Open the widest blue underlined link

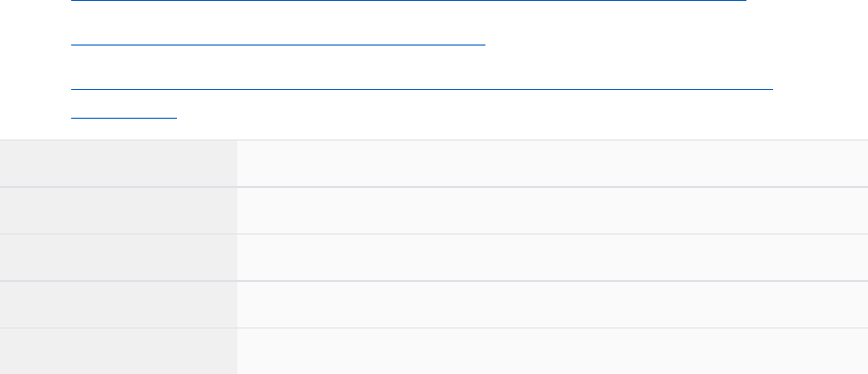(422, 89)
